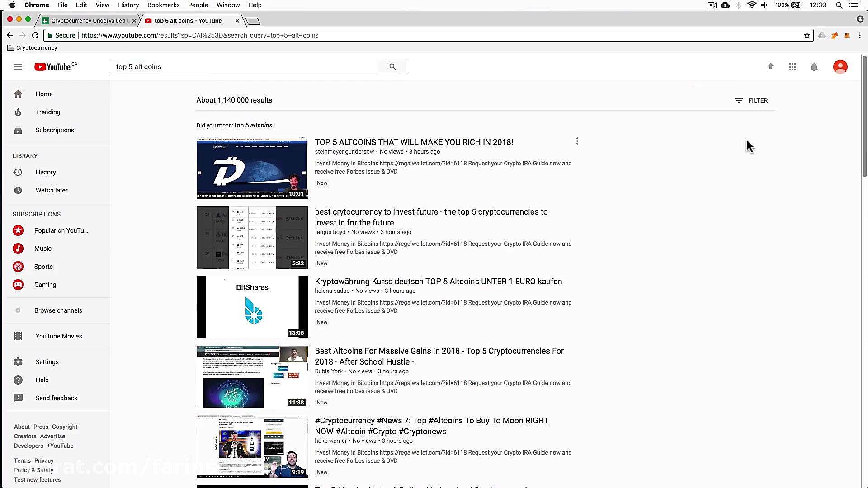Open the Trending flame icon
The height and width of the screenshot is (488, 868).
tap(18, 112)
